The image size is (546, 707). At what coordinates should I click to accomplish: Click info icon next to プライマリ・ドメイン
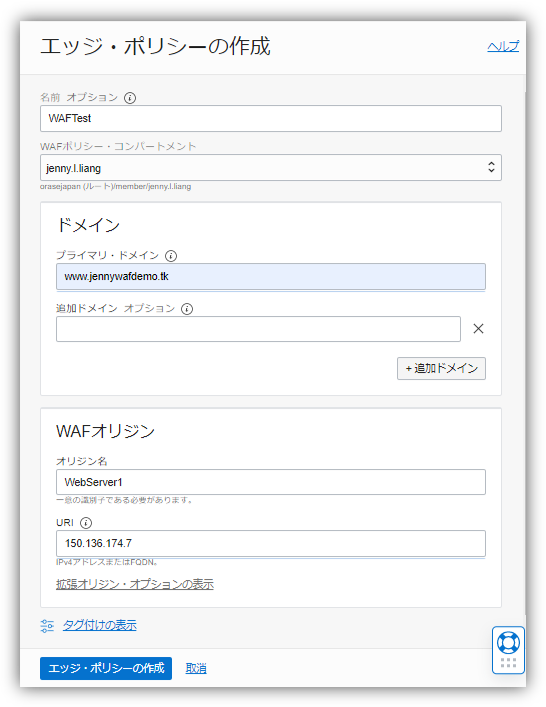point(171,256)
